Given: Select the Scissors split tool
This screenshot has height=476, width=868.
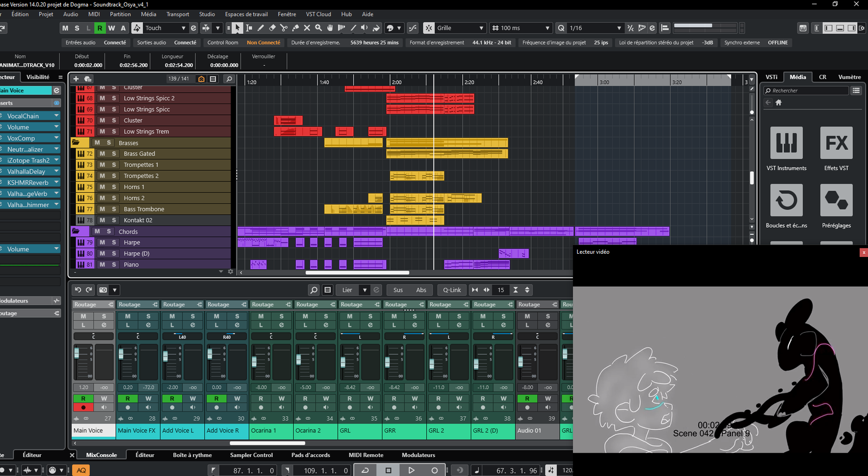Looking at the screenshot, I should 284,28.
